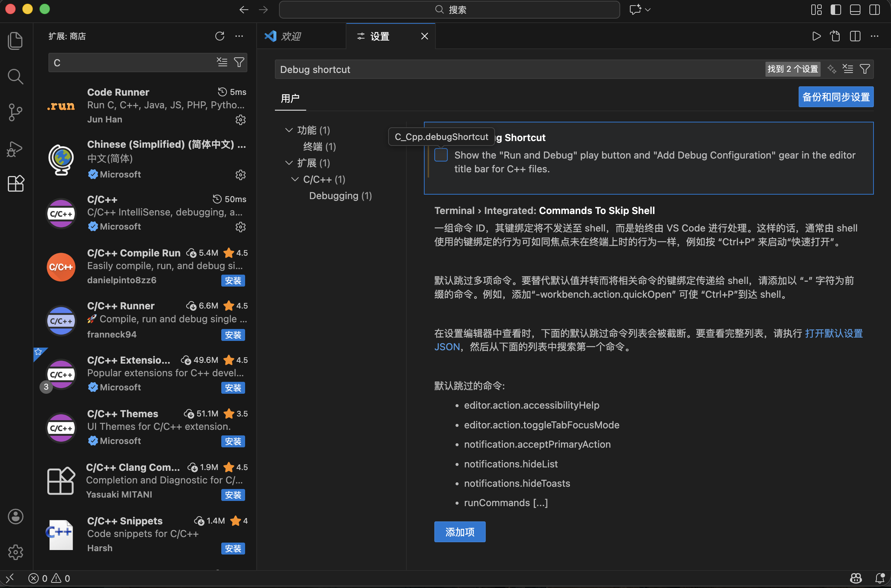The width and height of the screenshot is (891, 588).
Task: Install the C/C++ Compile Run extension
Action: click(x=233, y=281)
